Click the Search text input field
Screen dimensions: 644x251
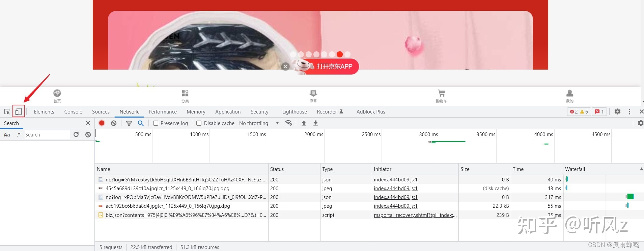pyautogui.click(x=47, y=134)
